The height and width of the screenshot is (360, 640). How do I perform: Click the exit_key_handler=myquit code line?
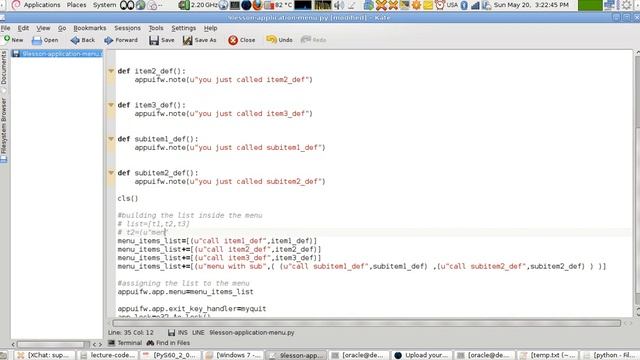tap(192, 309)
